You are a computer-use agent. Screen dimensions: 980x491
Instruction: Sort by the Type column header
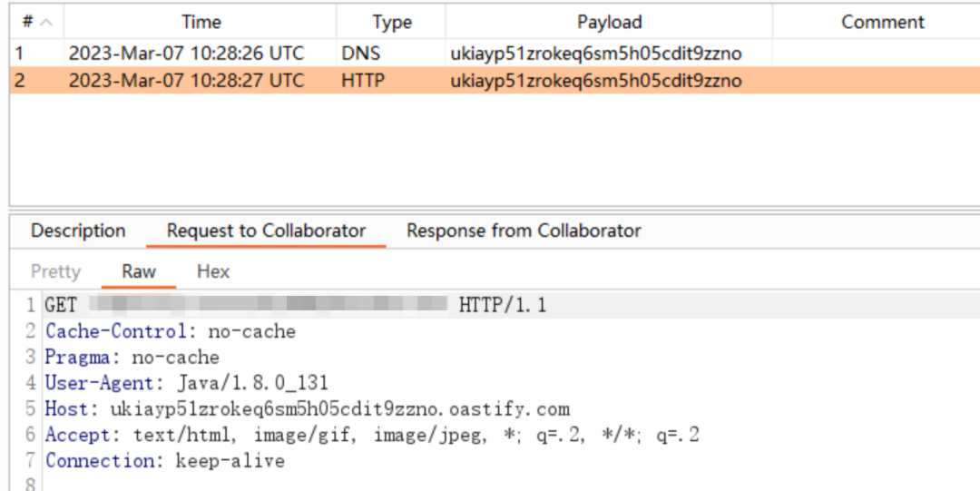[391, 22]
